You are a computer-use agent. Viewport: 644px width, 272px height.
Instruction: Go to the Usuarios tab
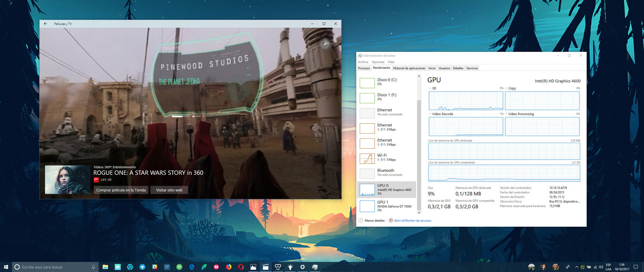(x=445, y=68)
